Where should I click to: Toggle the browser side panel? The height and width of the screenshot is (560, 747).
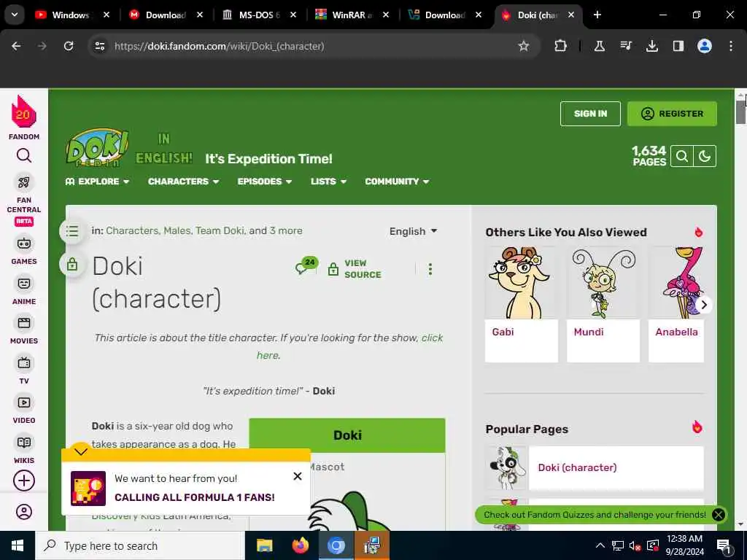[678, 46]
